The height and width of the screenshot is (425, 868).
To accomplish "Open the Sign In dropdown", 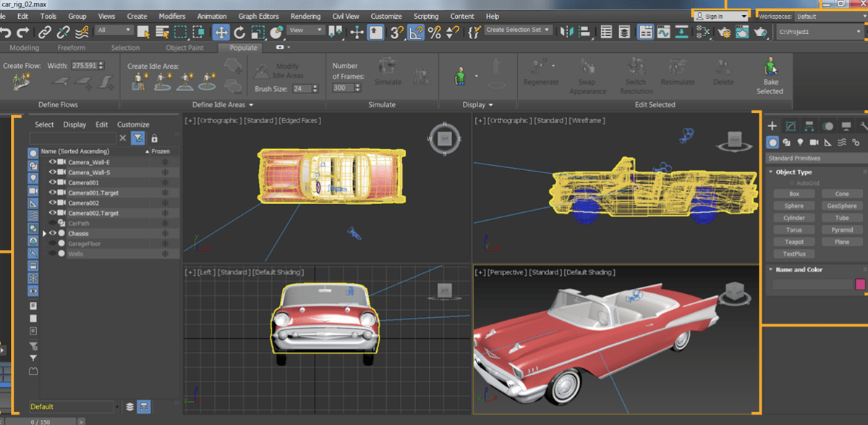I will [x=721, y=16].
